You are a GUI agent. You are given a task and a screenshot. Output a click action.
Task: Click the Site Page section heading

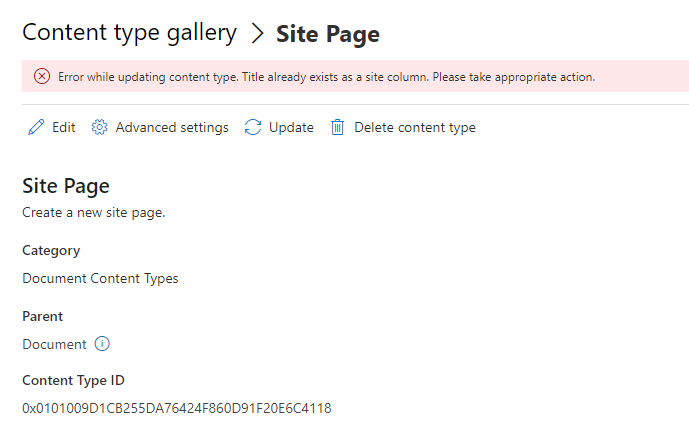coord(66,186)
